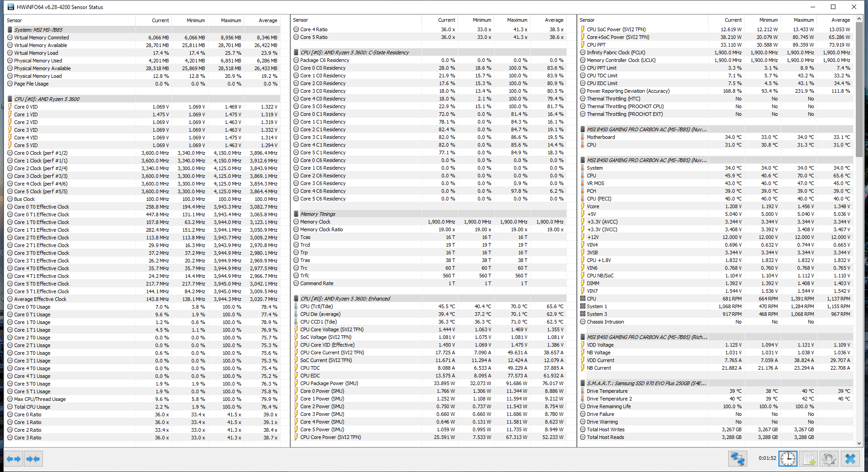Click the Sensor header above CPU SoC Power
The image size is (868, 472).
(643, 20)
